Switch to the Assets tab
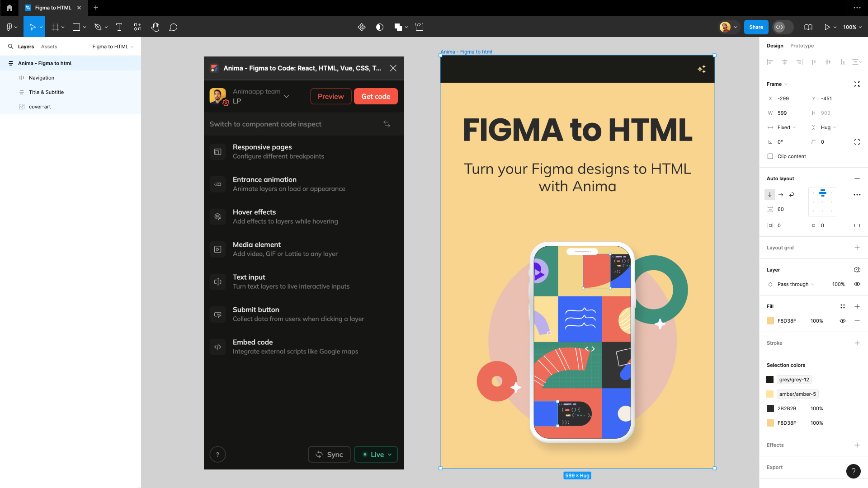This screenshot has width=868, height=488. [x=49, y=47]
